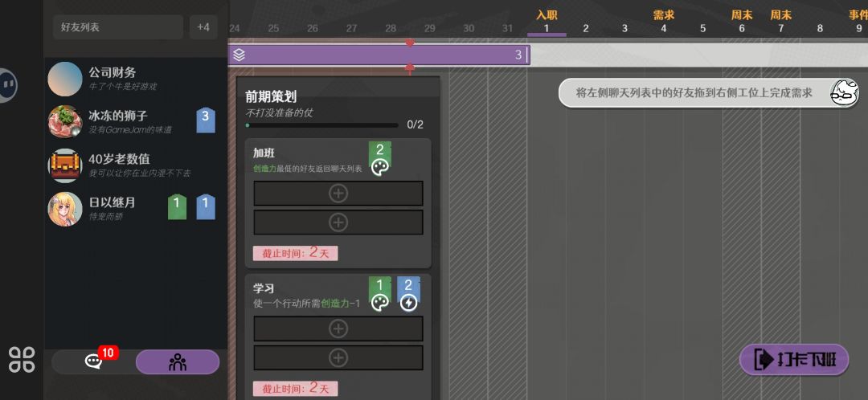Click the layers icon on purple bar

pyautogui.click(x=240, y=55)
